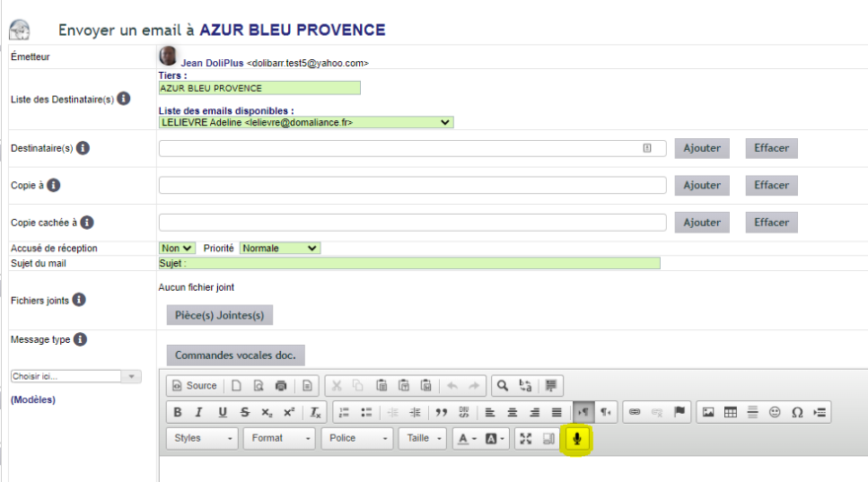Start voice dictation with microphone icon

coord(577,440)
